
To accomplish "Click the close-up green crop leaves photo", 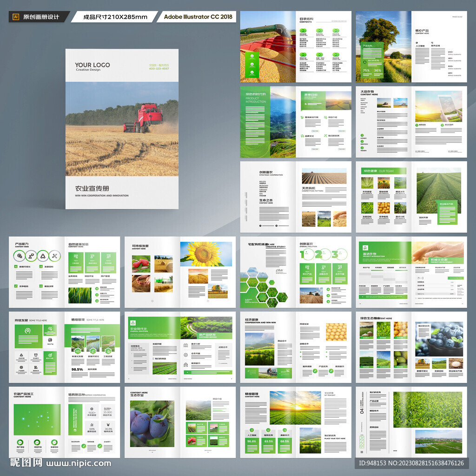I will [x=428, y=410].
